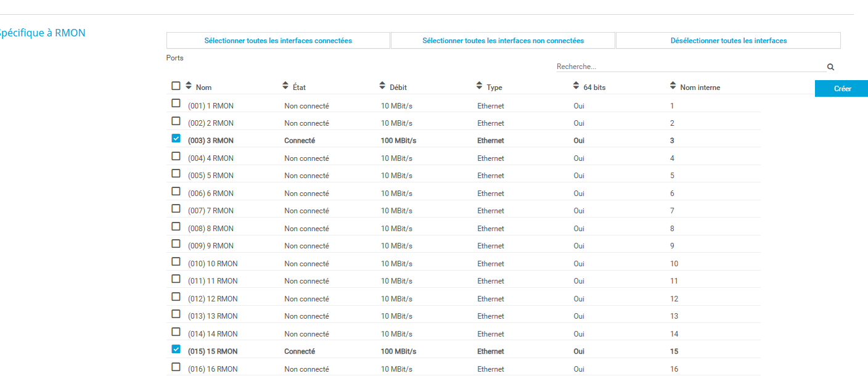Tick the (016) 16 RMON checkbox
Viewport: 868px width, 376px height.
(x=176, y=367)
